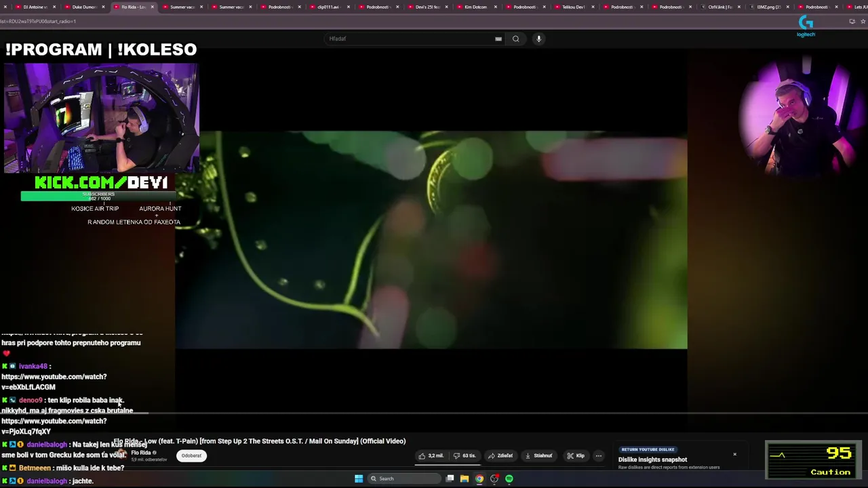Click the Zdieľať share button
868x488 pixels.
tap(500, 455)
